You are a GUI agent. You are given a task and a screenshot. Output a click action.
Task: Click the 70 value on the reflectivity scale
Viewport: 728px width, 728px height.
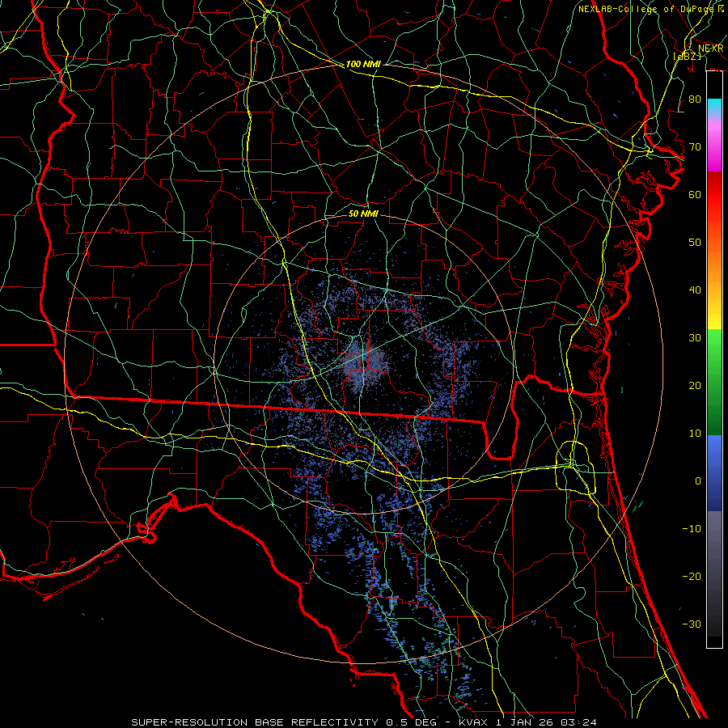pos(695,147)
